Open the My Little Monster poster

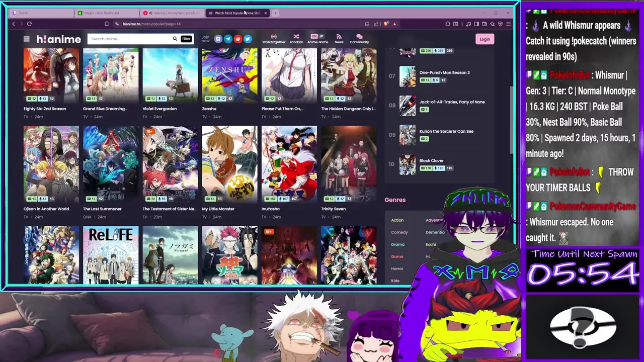coord(229,164)
